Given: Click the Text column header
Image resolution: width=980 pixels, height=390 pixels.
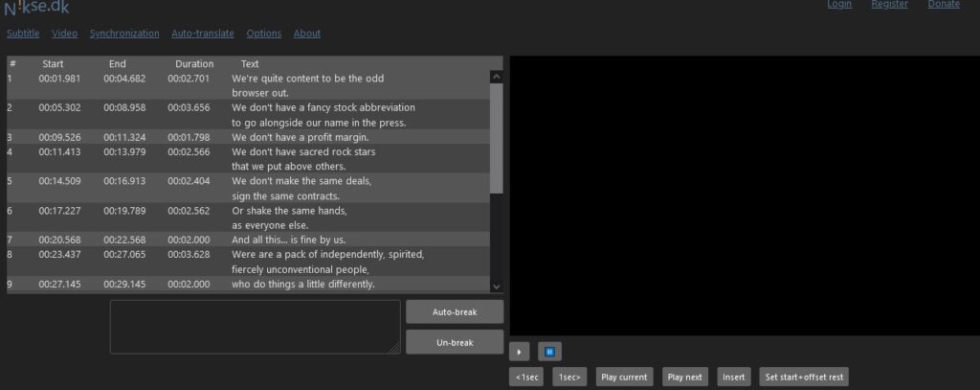Looking at the screenshot, I should pyautogui.click(x=250, y=63).
